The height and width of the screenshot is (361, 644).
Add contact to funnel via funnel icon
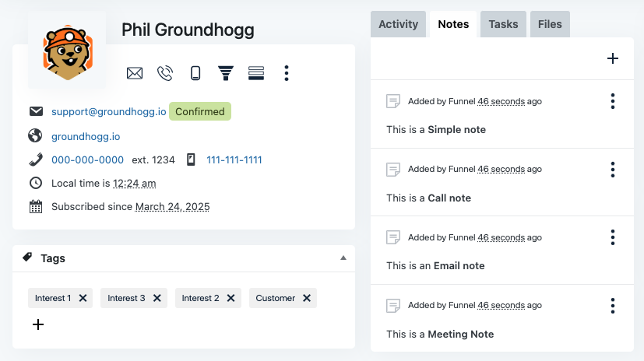click(x=226, y=73)
